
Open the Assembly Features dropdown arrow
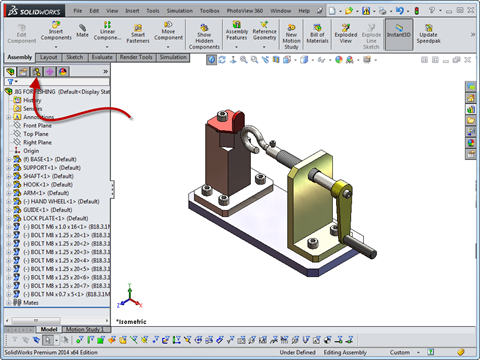(236, 47)
